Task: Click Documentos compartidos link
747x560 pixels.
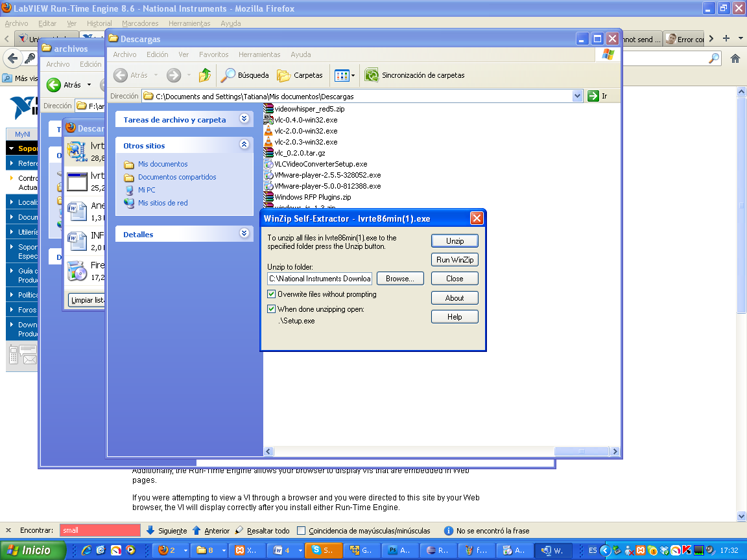Action: click(177, 177)
